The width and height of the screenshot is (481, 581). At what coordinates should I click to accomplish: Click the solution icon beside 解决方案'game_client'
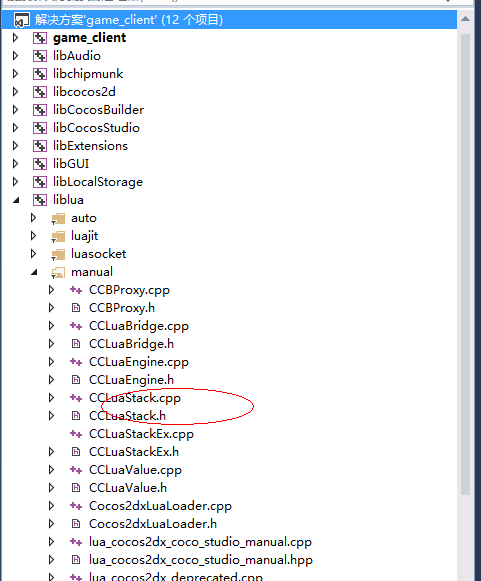point(21,20)
